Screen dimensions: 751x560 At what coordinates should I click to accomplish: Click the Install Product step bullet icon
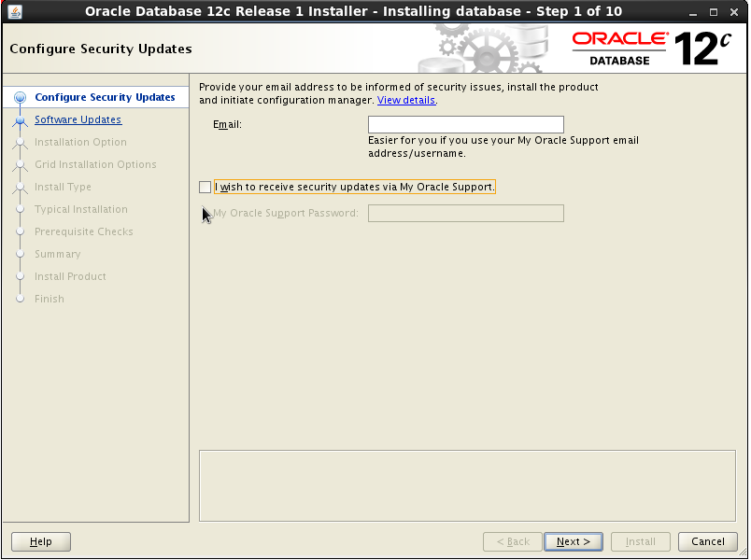pos(21,276)
